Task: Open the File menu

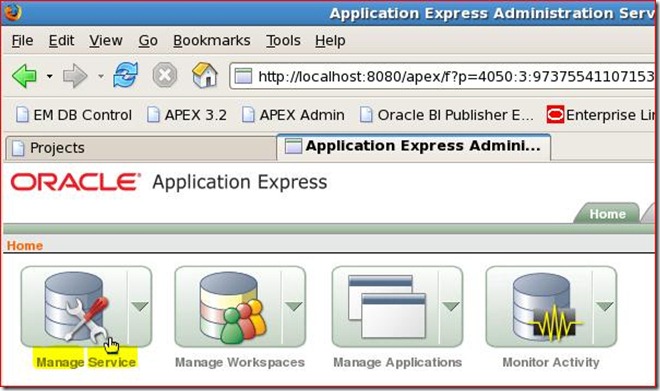Action: pos(22,41)
